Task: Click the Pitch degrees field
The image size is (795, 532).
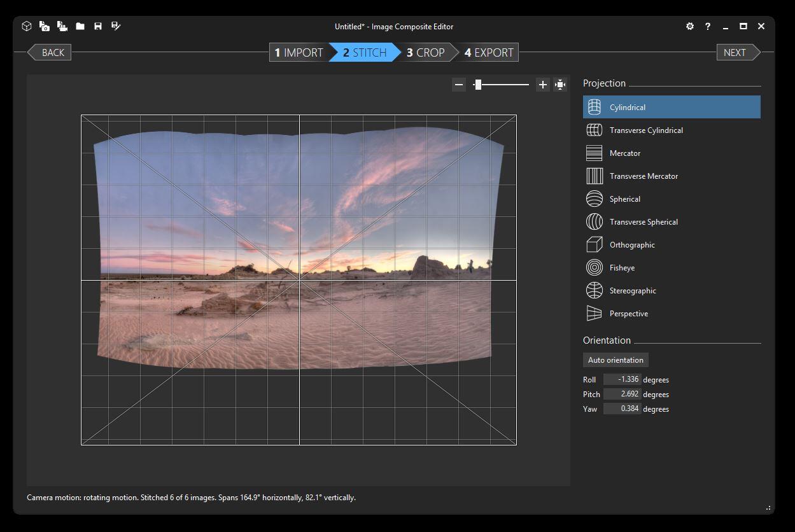Action: (622, 394)
